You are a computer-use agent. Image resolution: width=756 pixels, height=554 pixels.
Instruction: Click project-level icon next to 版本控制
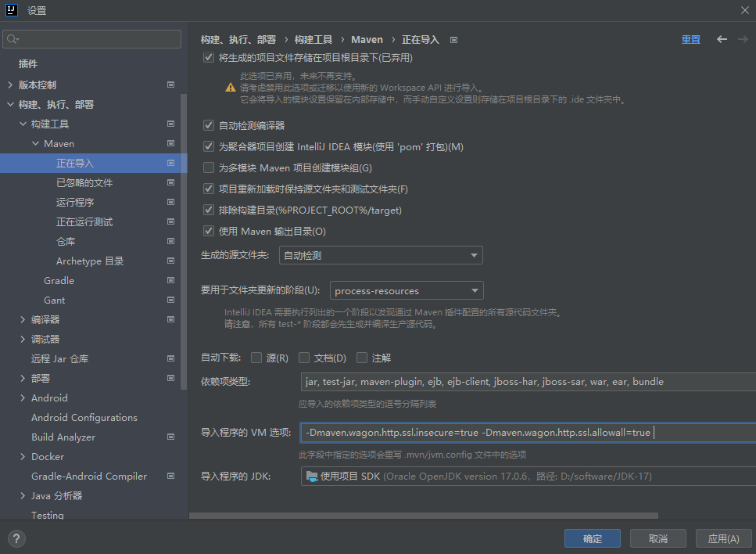(x=170, y=85)
